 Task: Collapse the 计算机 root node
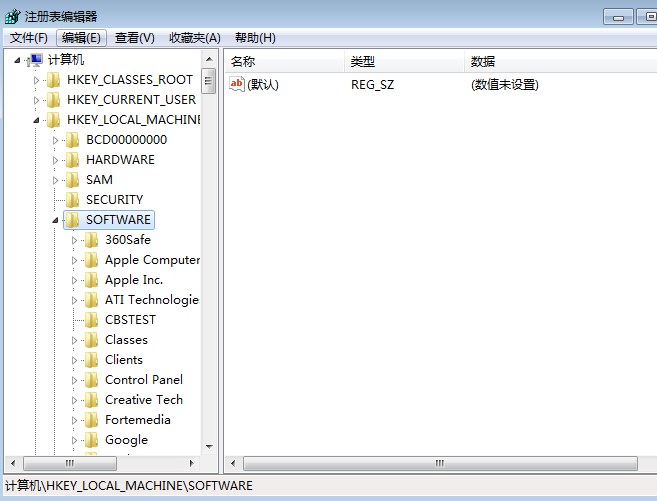(17, 60)
